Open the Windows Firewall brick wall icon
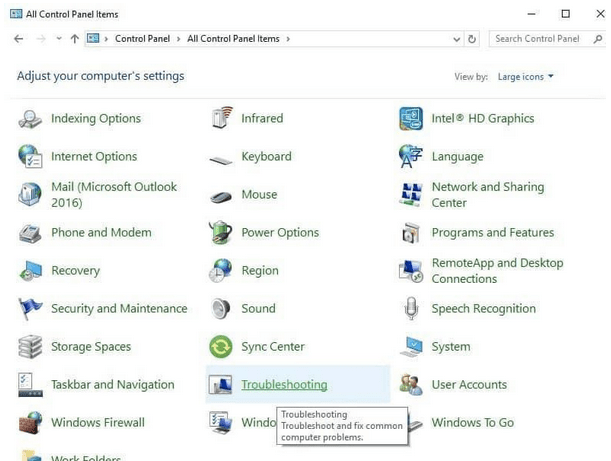This screenshot has height=461, width=611. click(x=30, y=422)
